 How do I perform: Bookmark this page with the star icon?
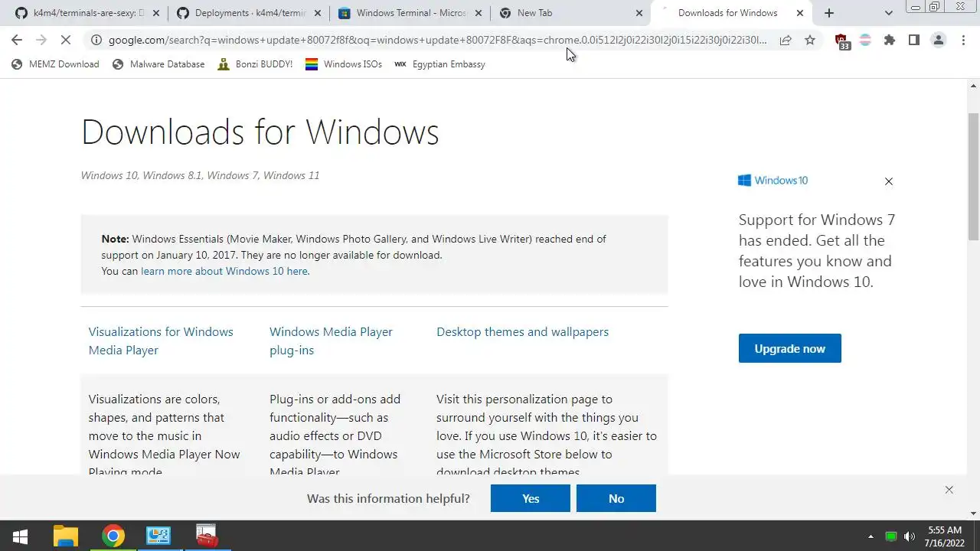coord(810,40)
